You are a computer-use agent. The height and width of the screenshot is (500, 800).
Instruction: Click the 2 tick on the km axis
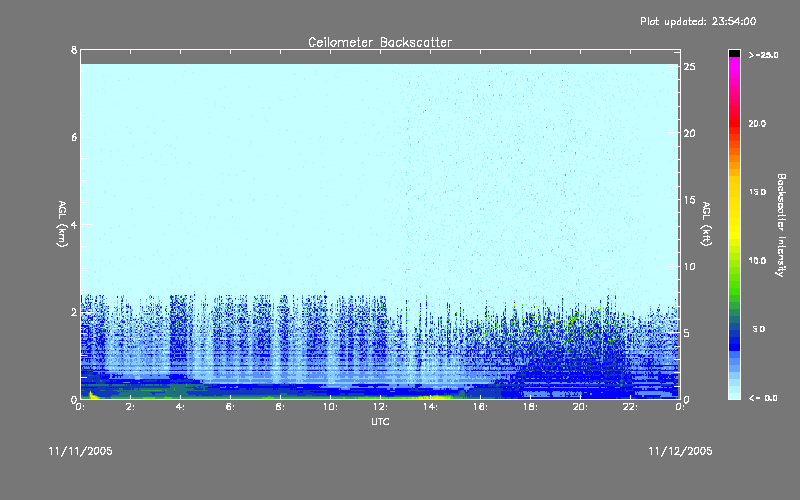tap(74, 312)
